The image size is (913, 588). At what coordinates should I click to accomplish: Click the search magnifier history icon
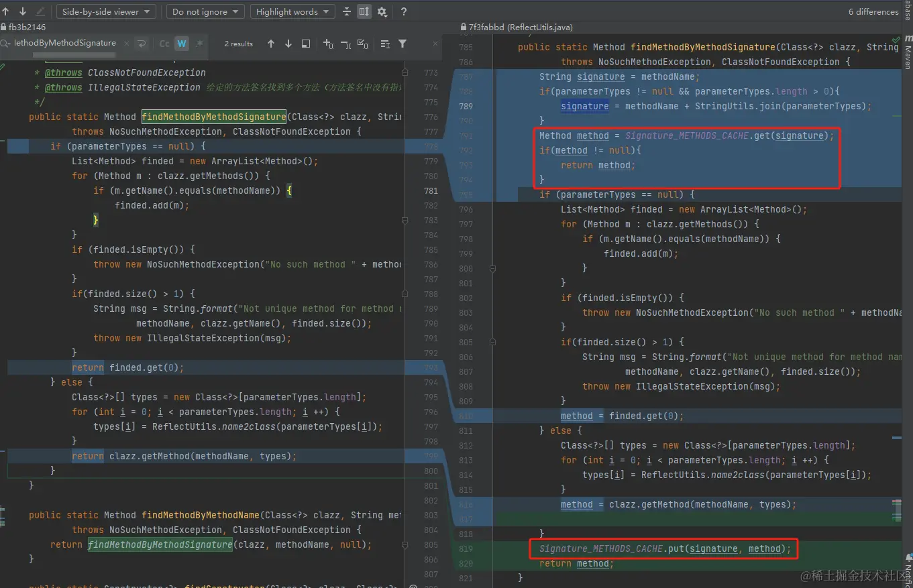[x=5, y=44]
